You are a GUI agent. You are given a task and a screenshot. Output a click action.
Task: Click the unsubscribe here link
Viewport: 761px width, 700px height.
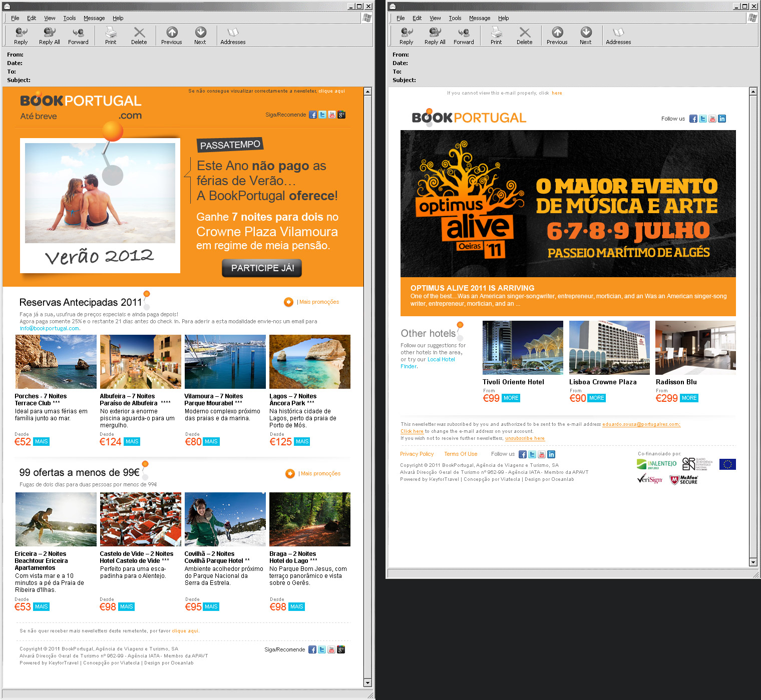click(525, 438)
